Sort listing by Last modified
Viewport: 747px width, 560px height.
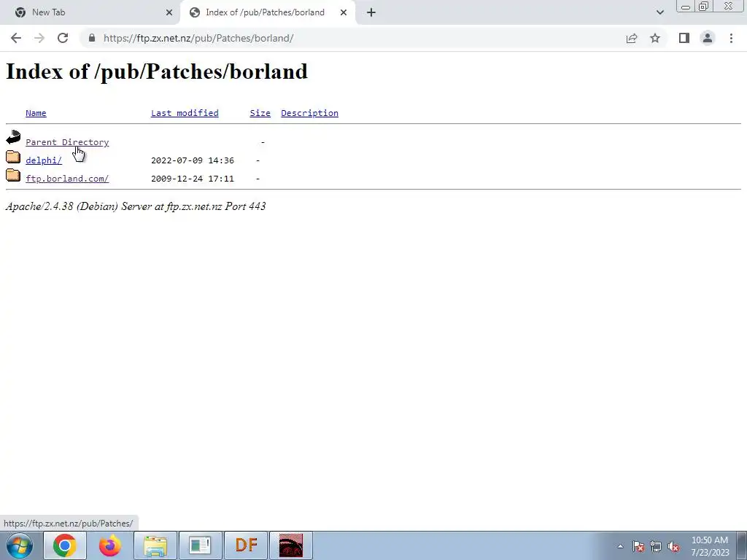(185, 113)
